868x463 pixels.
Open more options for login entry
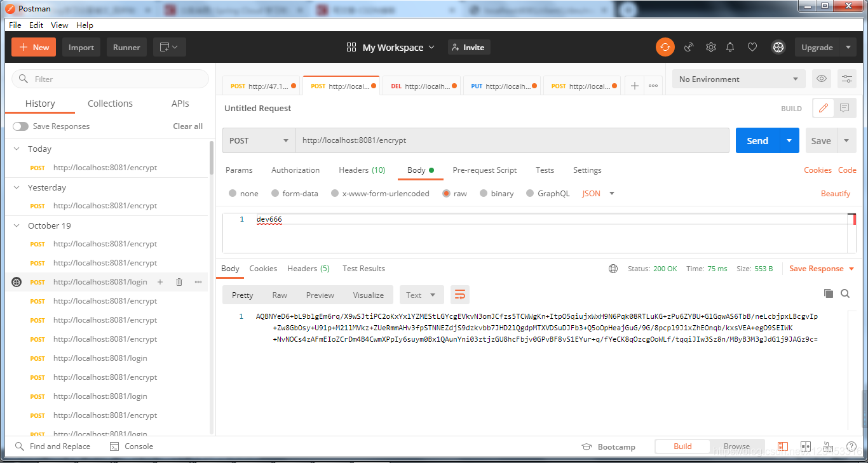tap(198, 282)
